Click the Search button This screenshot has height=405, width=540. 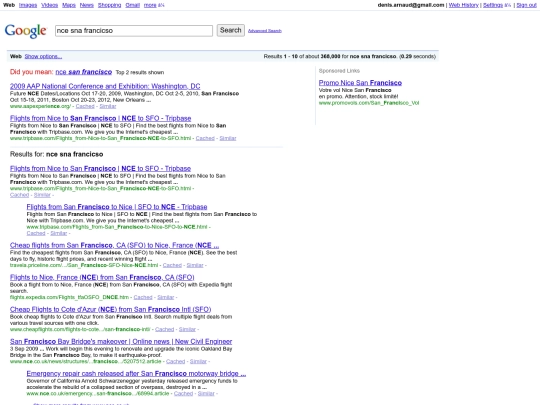tap(230, 30)
